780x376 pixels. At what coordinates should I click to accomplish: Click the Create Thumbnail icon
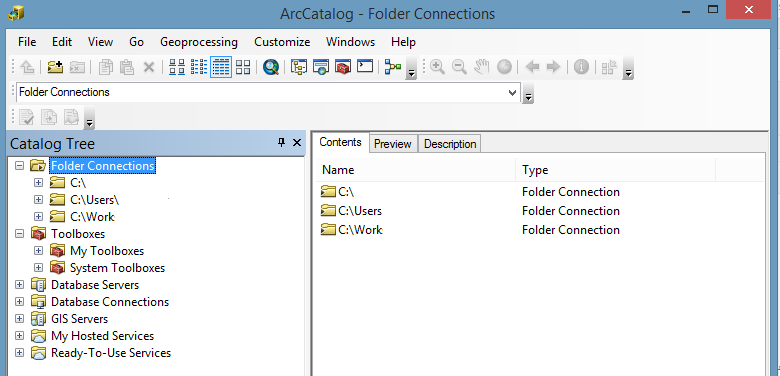[609, 67]
